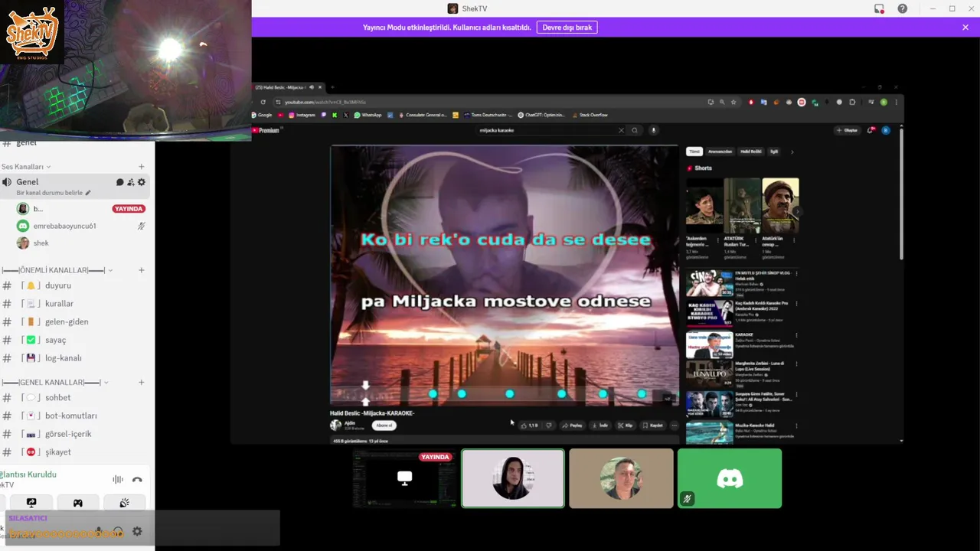Click Abone ol subscribe button

[384, 425]
